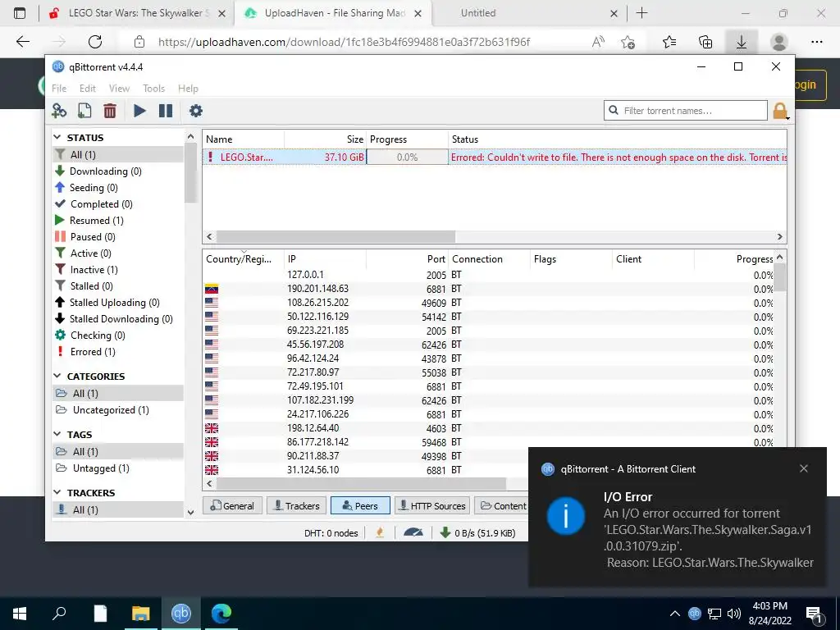This screenshot has width=840, height=630.
Task: Refresh the UploadHaven page
Action: pyautogui.click(x=95, y=42)
